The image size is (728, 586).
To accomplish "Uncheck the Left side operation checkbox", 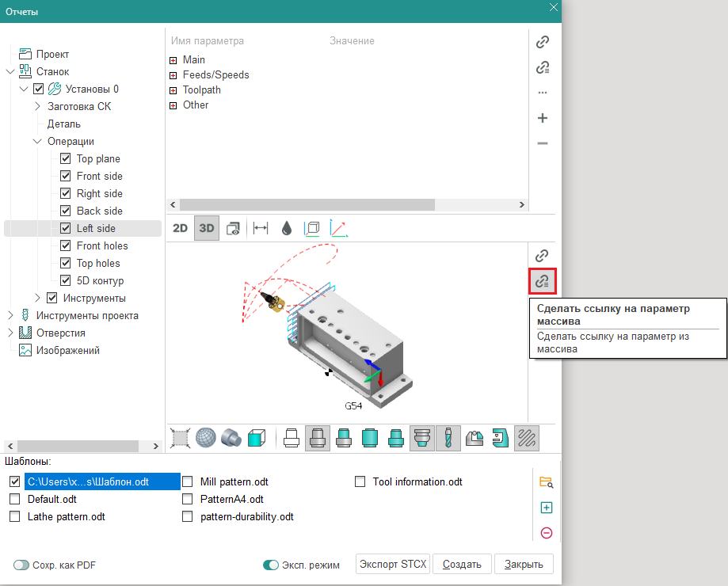I will click(x=66, y=228).
